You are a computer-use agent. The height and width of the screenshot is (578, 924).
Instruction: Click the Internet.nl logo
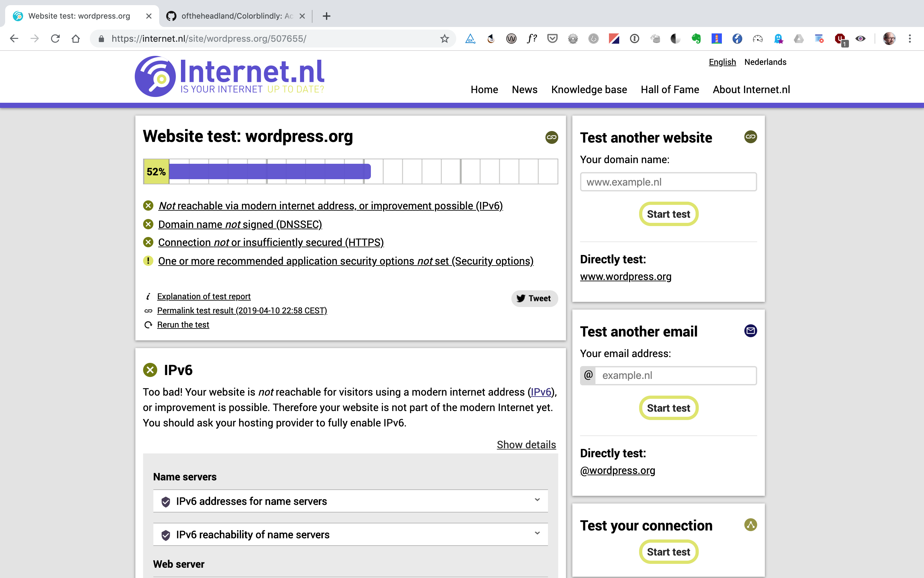pyautogui.click(x=229, y=76)
